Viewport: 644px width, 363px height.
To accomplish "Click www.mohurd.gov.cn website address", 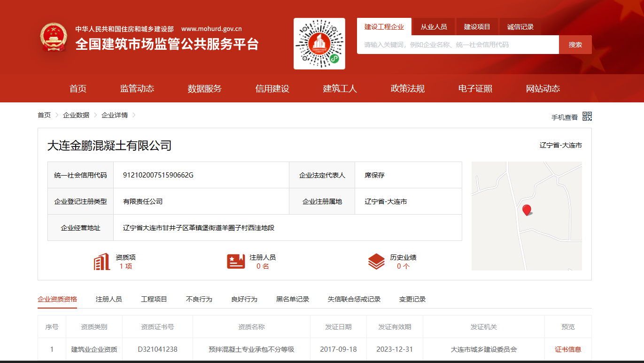I will point(211,29).
